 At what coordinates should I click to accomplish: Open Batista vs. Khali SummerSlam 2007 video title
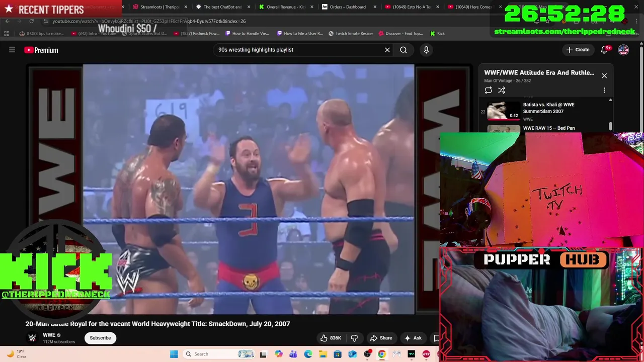548,108
